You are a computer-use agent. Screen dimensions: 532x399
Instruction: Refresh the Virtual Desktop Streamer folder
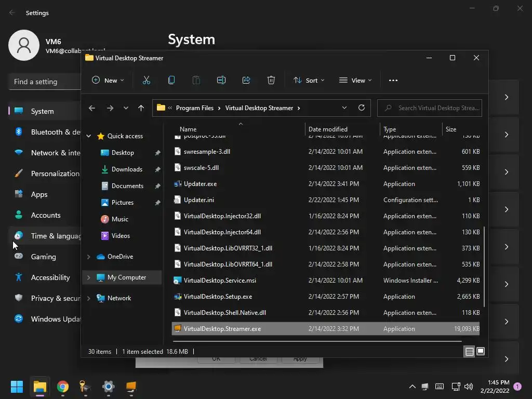pyautogui.click(x=362, y=108)
